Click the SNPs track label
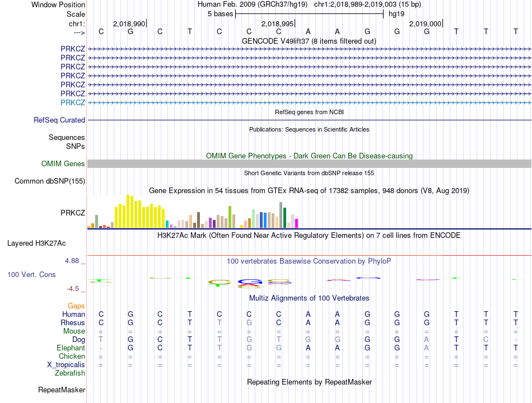This screenshot has width=532, height=403. click(x=76, y=146)
